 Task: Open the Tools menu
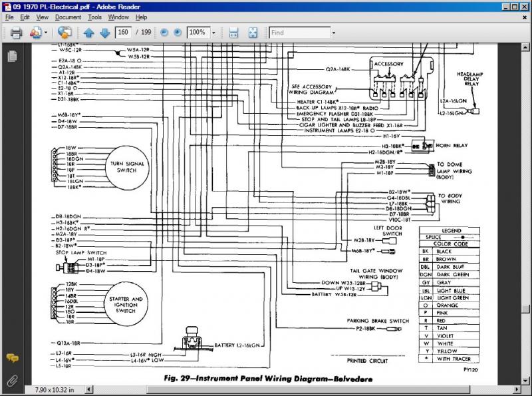[94, 17]
